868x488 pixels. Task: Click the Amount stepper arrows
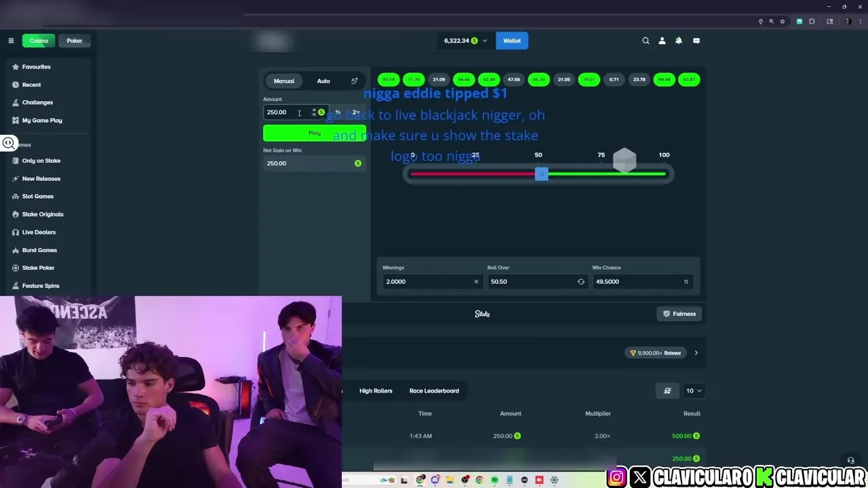tap(313, 113)
